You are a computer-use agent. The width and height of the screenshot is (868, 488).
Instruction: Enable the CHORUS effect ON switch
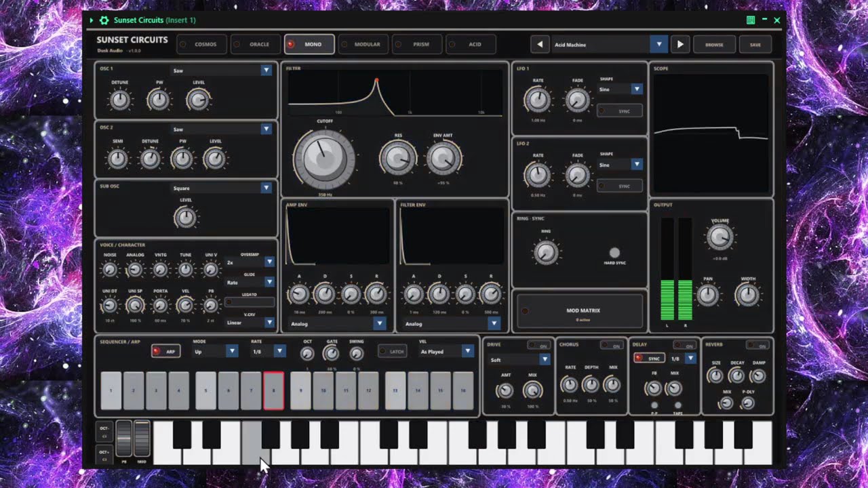click(x=611, y=346)
